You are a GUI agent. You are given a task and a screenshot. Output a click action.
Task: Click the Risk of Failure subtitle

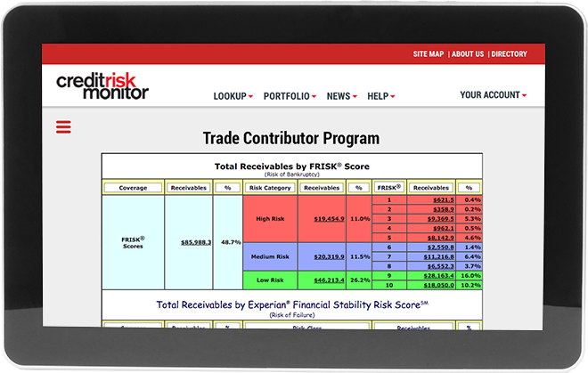pos(292,315)
